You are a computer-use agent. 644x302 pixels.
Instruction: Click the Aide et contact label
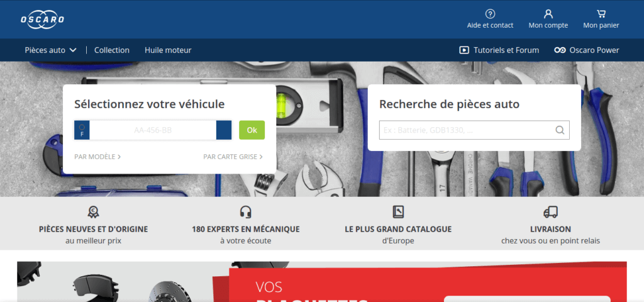coord(490,25)
